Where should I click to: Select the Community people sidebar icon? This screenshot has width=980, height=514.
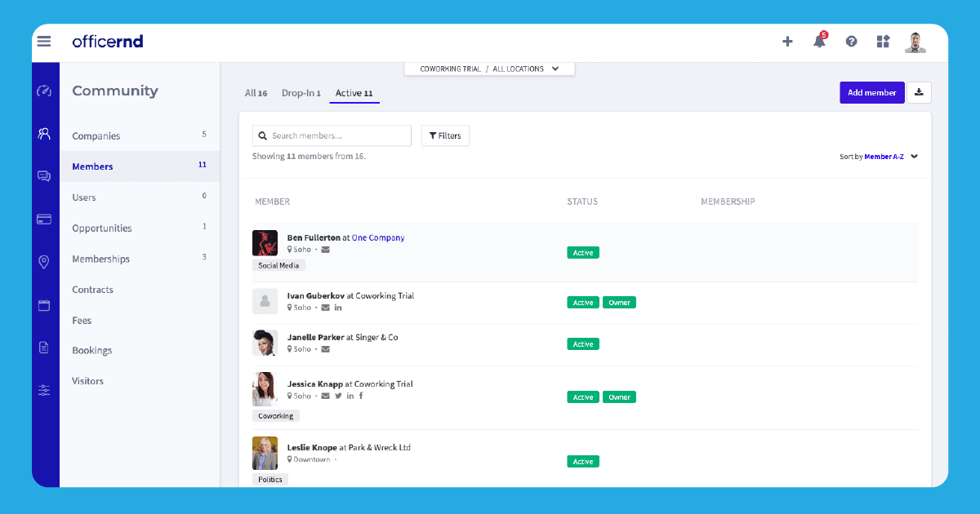[44, 133]
